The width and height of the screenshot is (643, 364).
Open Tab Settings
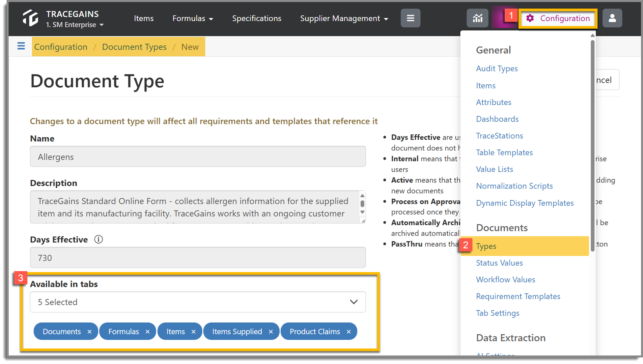coord(497,313)
